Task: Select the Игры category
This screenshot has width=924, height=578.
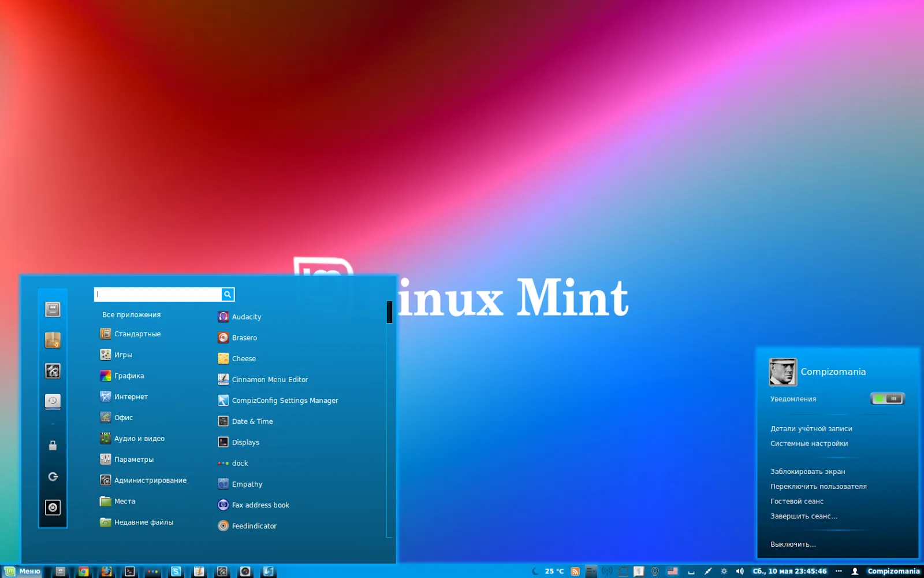Action: [116, 354]
